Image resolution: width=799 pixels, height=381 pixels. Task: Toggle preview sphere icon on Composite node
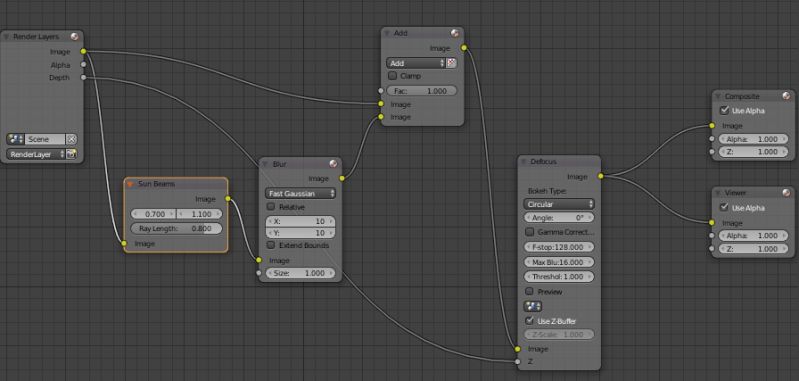[786, 96]
